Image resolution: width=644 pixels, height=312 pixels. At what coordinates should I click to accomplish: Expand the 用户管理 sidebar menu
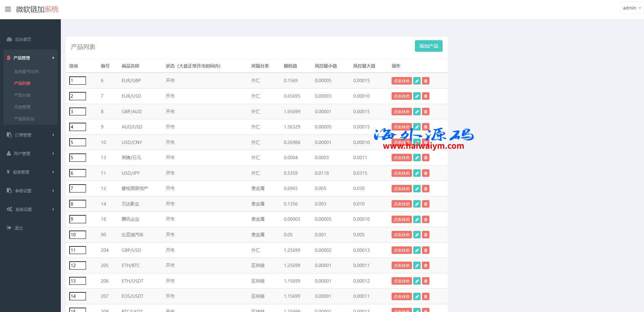click(x=30, y=153)
